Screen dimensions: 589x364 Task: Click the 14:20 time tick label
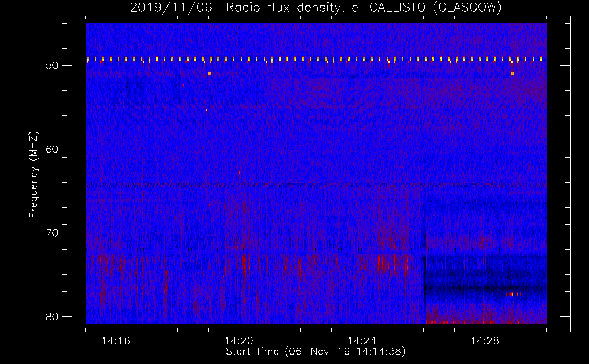click(x=239, y=341)
